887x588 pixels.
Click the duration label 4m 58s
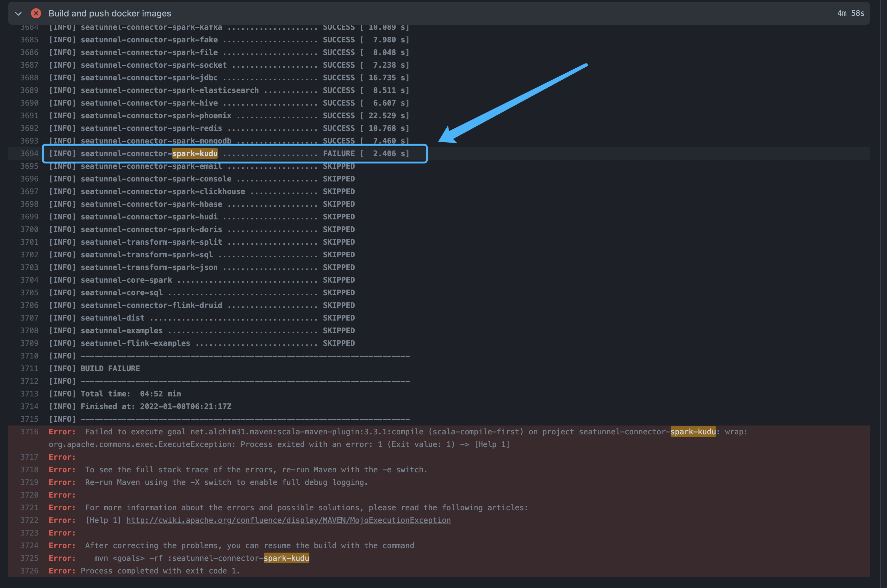(x=851, y=13)
